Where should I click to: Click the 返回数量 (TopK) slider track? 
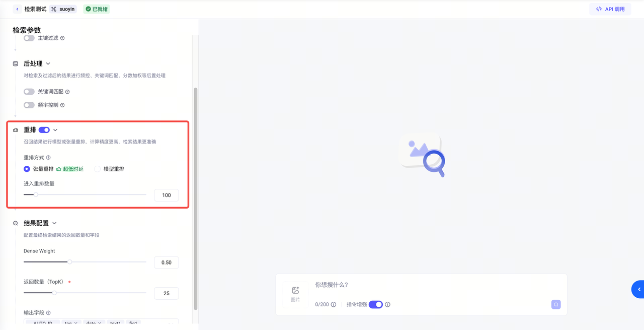click(85, 293)
